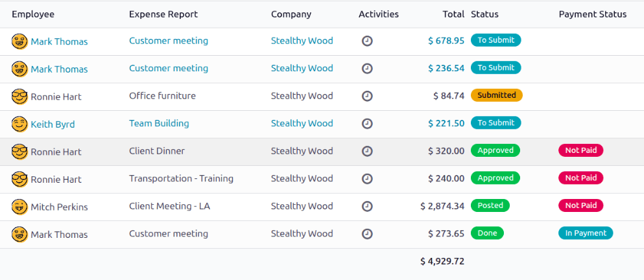Click the In Payment status badge
This screenshot has height=280, width=644.
[x=585, y=233]
